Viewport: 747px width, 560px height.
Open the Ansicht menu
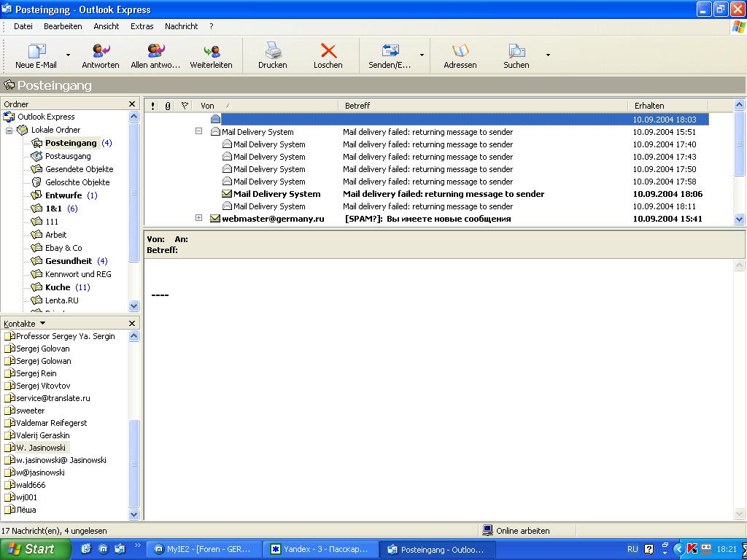pyautogui.click(x=107, y=27)
